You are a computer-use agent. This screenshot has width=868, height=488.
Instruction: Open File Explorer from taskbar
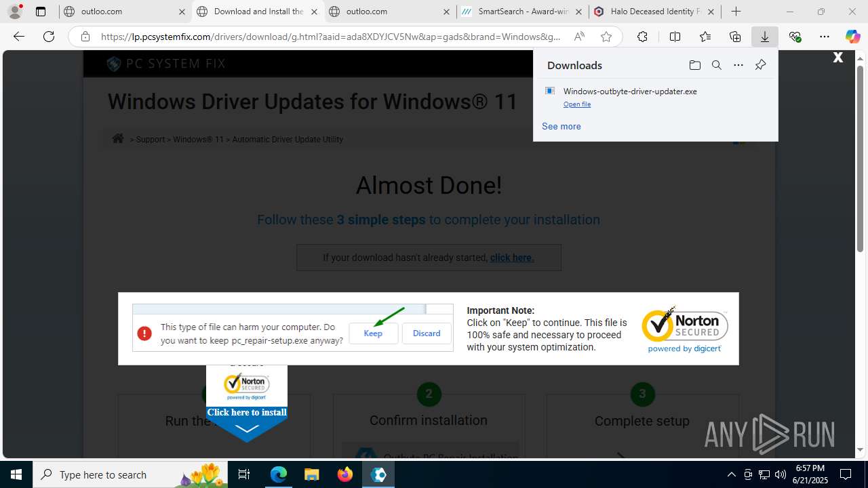point(311,474)
